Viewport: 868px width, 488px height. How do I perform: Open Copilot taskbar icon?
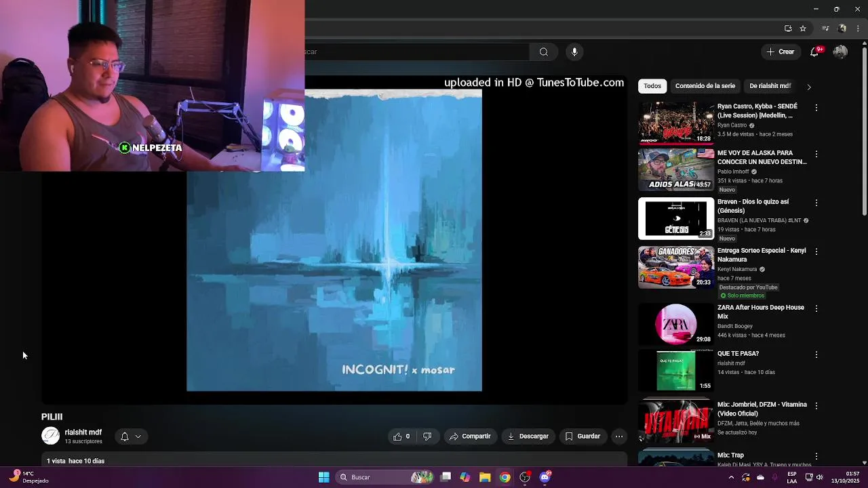[465, 477]
